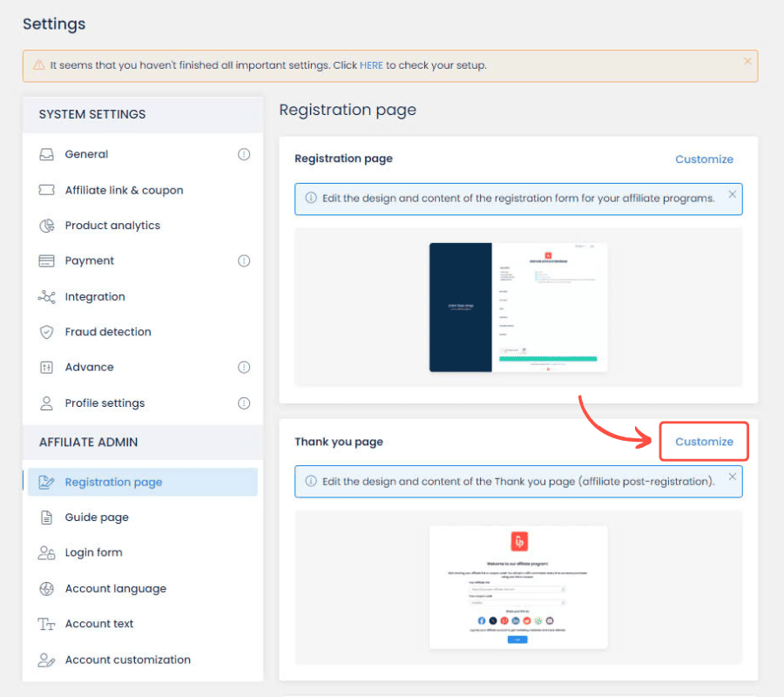Click the Login form user-lock icon
The image size is (784, 697).
point(46,552)
